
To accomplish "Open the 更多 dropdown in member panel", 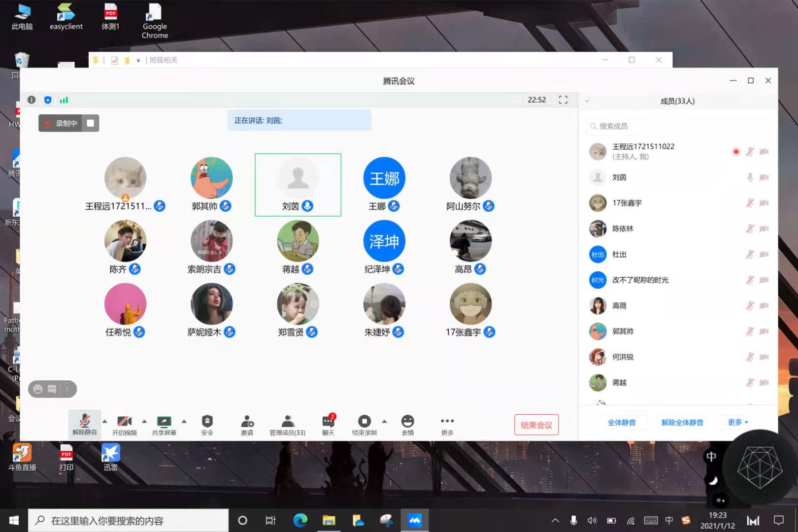I will pos(738,422).
